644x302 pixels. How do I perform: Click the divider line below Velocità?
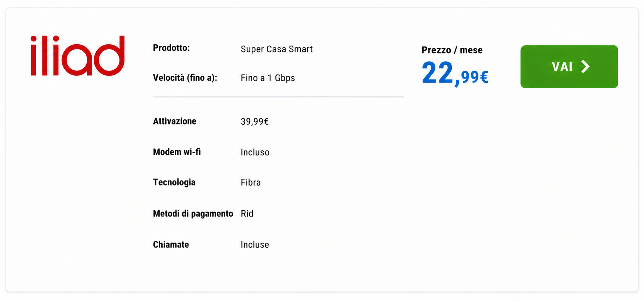tap(278, 97)
